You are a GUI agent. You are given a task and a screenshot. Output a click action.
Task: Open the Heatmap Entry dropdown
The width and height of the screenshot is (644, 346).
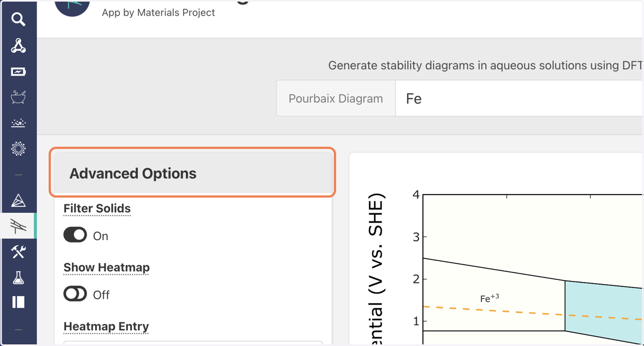click(x=193, y=343)
